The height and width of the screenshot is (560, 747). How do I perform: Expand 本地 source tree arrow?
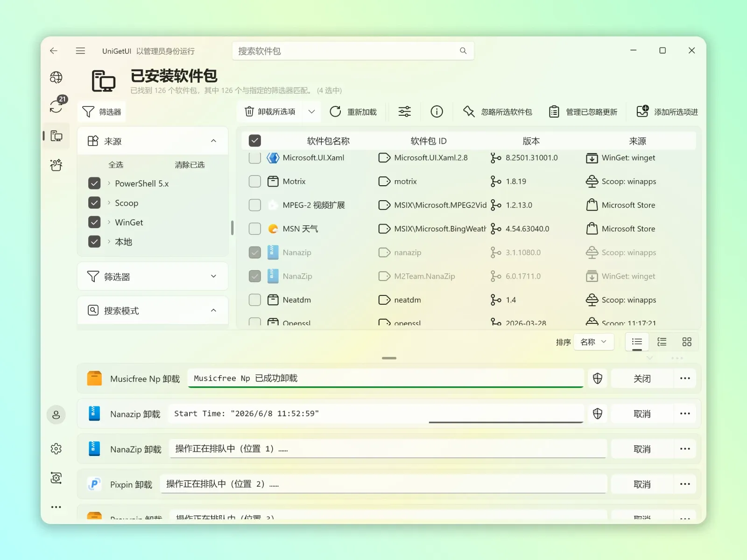(x=109, y=242)
